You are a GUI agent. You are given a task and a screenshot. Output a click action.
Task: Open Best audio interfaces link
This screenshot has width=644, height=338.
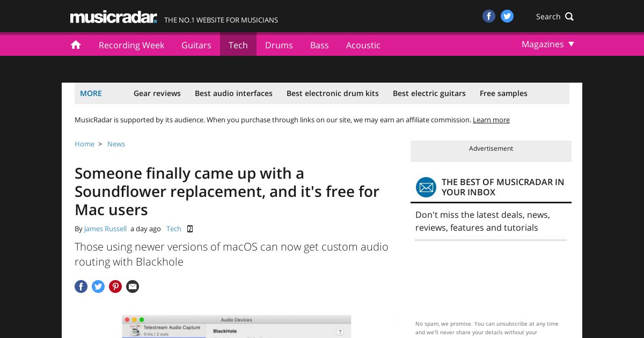click(233, 93)
